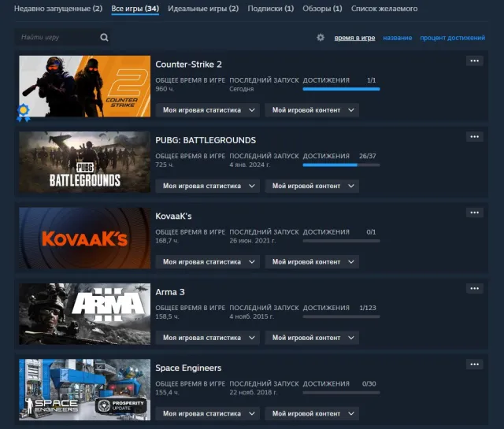Click the last launch date 22 нояб. 2018 г.
Viewport: 504px width, 429px height.
pos(254,392)
